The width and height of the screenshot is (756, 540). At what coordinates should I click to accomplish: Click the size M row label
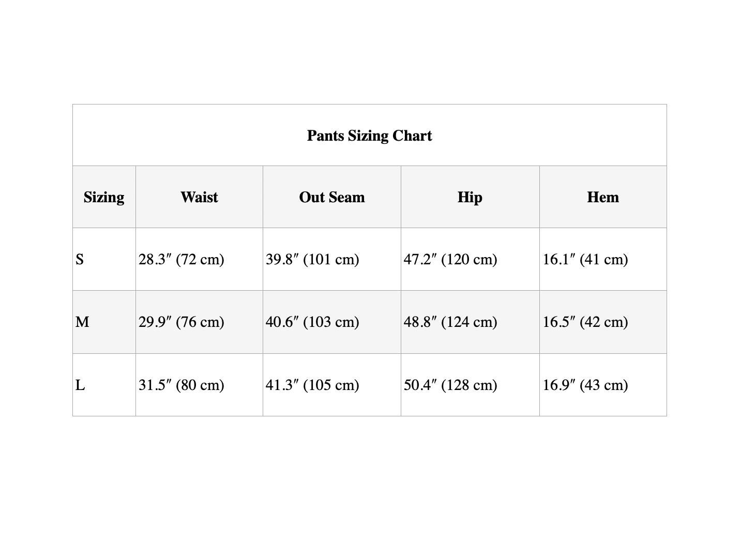tap(104, 322)
